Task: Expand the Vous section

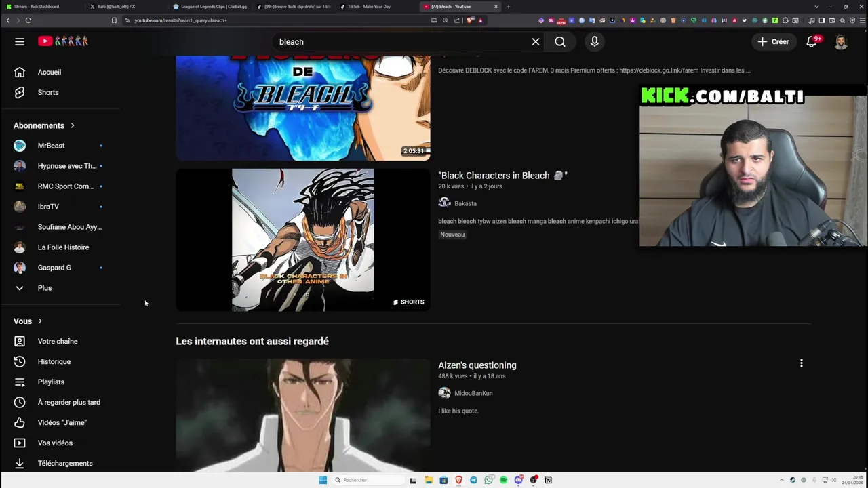Action: [28, 321]
